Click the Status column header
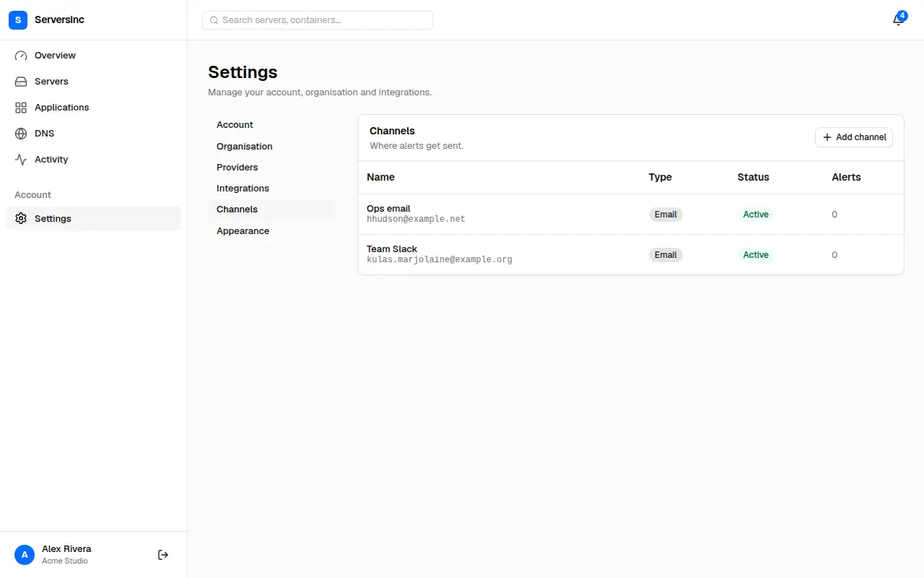This screenshot has height=578, width=924. coord(753,177)
